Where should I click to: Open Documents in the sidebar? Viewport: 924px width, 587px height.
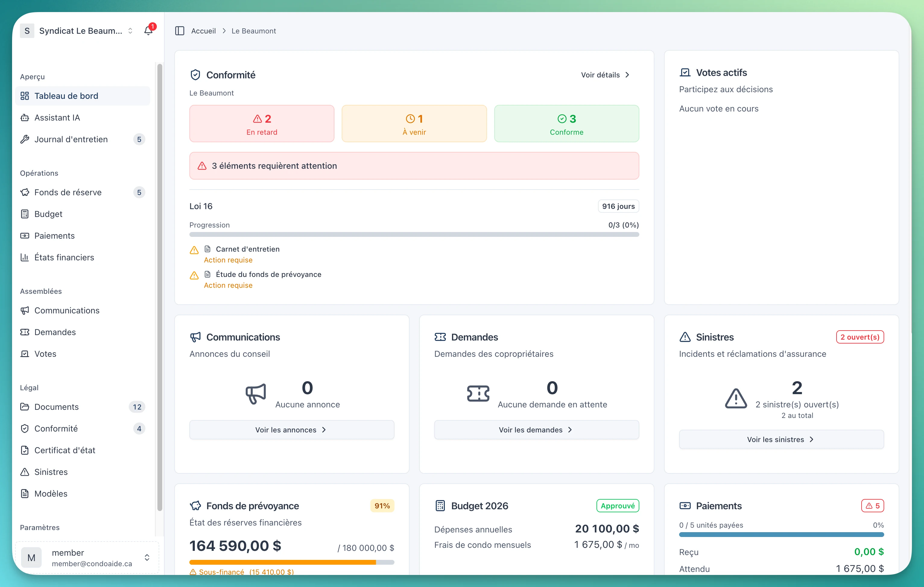[x=56, y=407]
